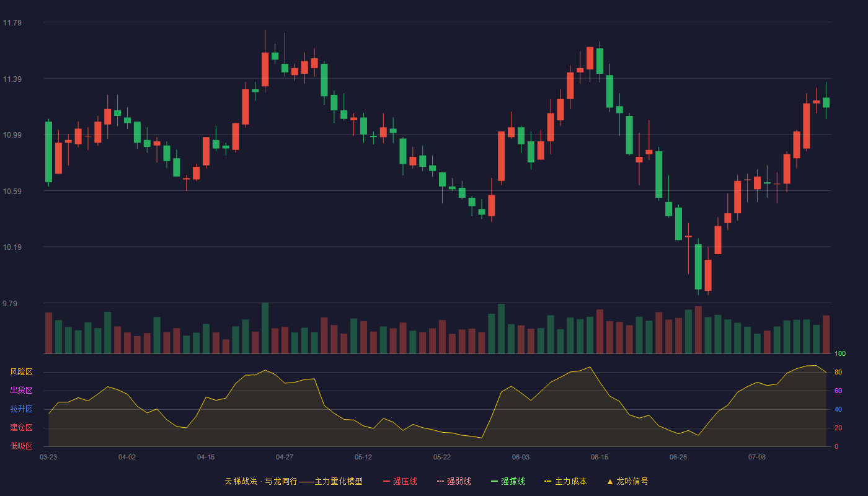The width and height of the screenshot is (868, 496).
Task: Select the 04-27 date axis label
Action: 285,457
